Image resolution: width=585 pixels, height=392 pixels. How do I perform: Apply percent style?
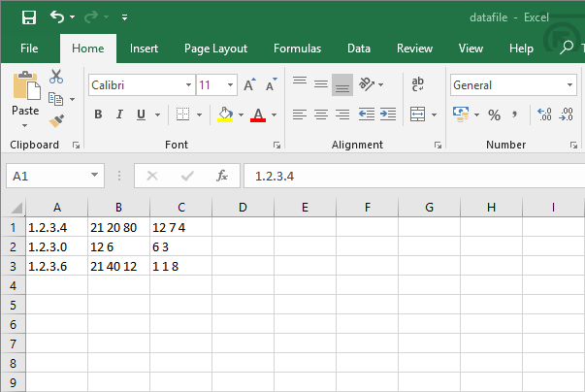click(495, 114)
